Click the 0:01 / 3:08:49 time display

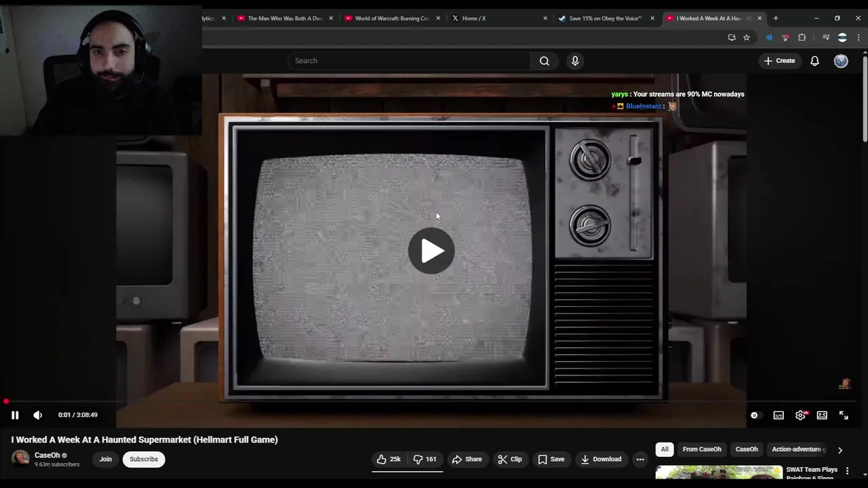pyautogui.click(x=78, y=415)
